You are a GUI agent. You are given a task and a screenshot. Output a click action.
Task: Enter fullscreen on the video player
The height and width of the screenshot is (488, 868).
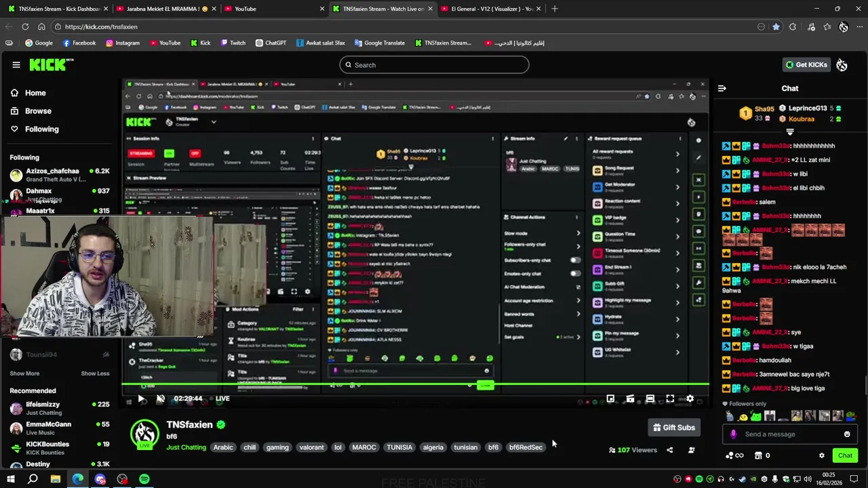(x=670, y=399)
